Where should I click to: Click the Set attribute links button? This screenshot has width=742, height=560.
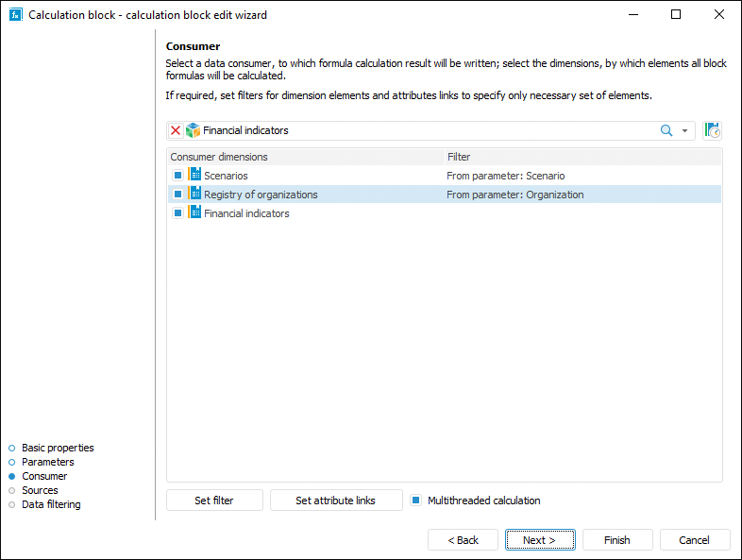[x=335, y=501]
